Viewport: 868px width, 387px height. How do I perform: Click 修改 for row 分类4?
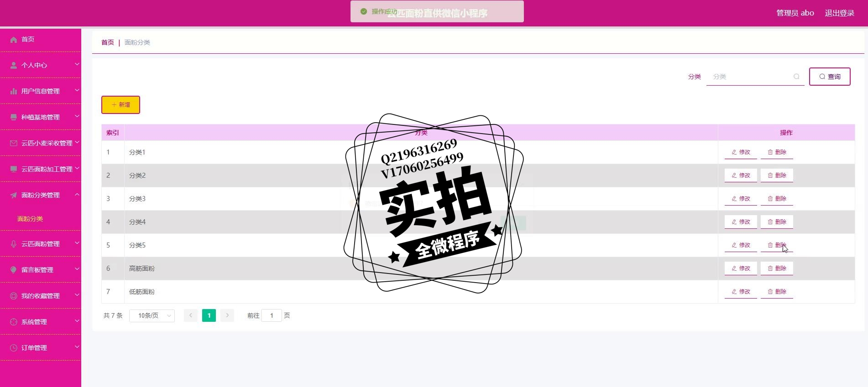(x=741, y=222)
